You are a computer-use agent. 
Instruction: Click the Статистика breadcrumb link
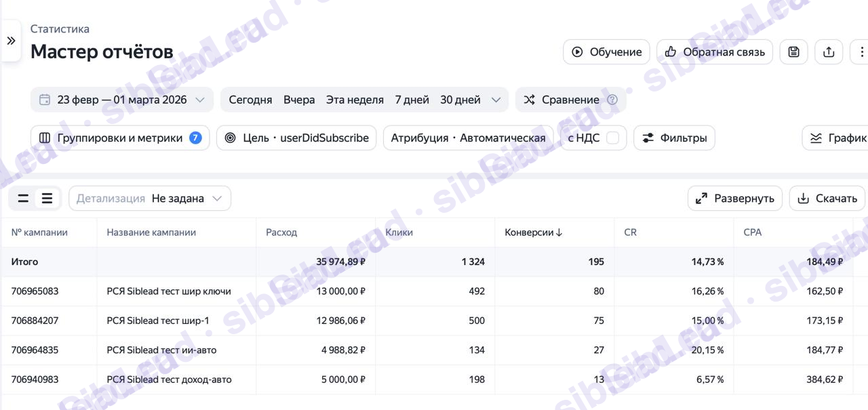tap(60, 29)
